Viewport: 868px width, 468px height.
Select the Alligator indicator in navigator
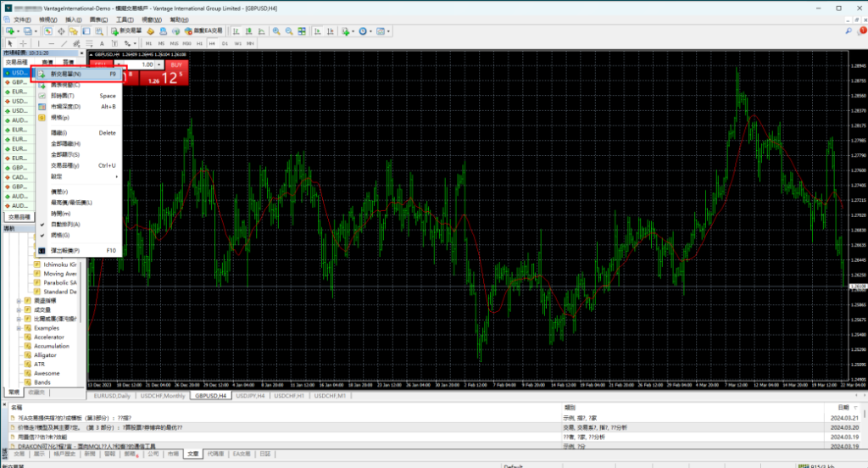46,355
